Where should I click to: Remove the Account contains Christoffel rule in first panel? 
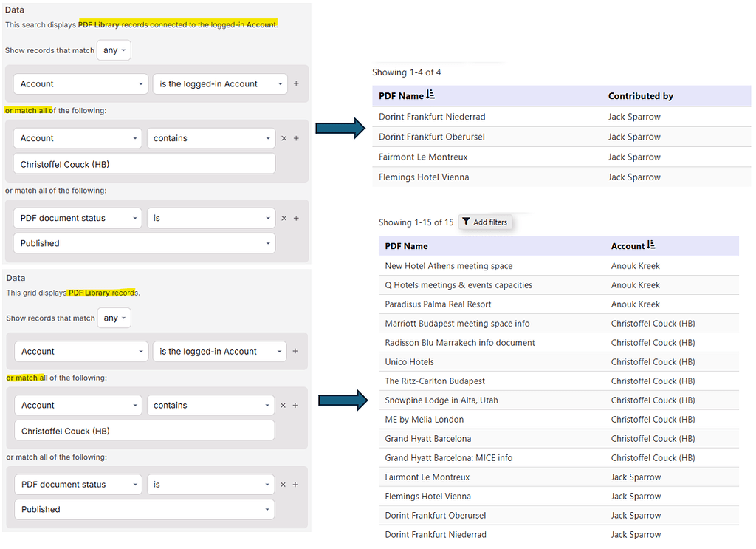(283, 137)
